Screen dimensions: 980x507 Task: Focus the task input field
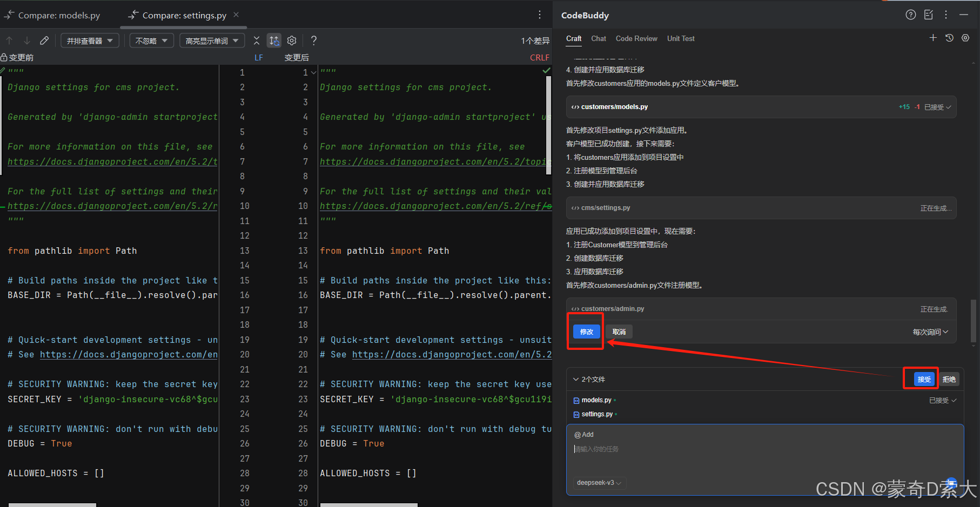click(x=765, y=449)
